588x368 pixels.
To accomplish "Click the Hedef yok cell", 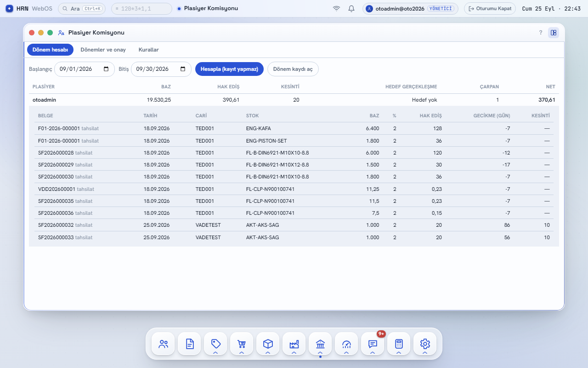I will (424, 100).
